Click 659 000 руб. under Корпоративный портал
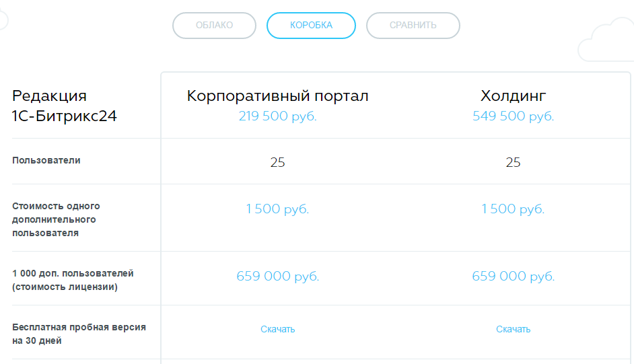The height and width of the screenshot is (364, 634). pyautogui.click(x=277, y=276)
